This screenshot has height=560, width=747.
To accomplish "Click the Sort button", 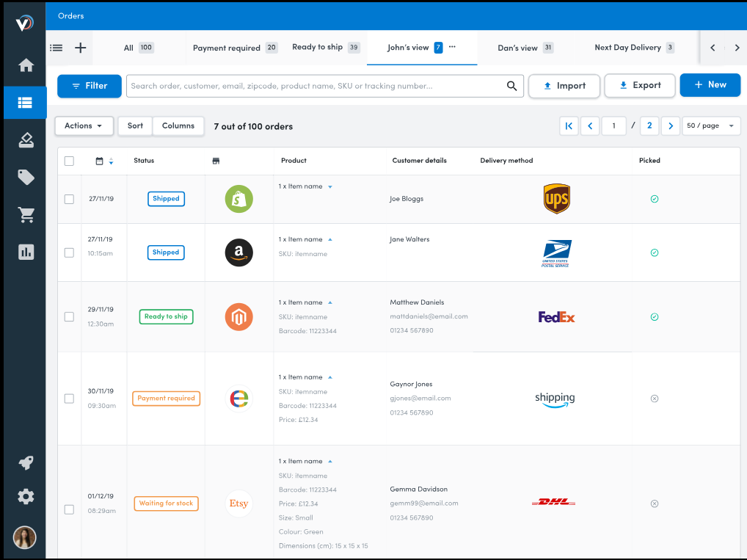I will pyautogui.click(x=135, y=126).
